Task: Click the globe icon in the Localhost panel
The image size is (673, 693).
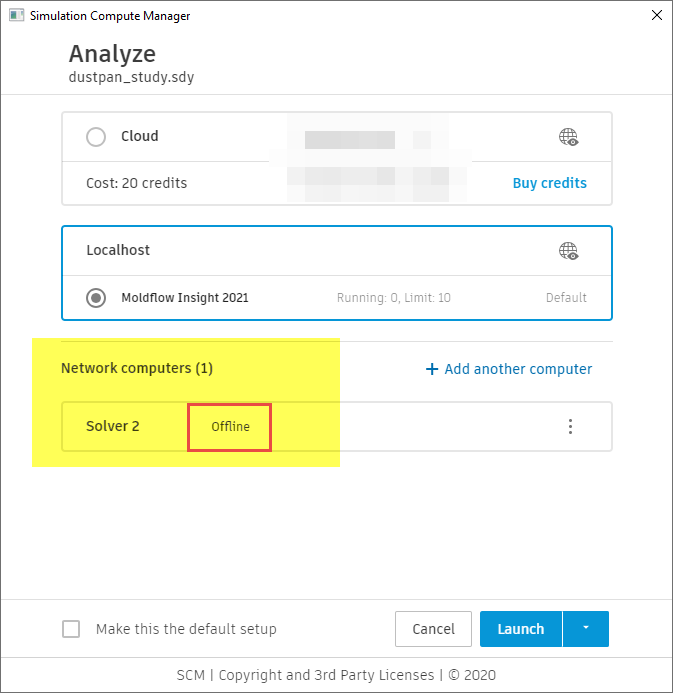Action: click(568, 251)
